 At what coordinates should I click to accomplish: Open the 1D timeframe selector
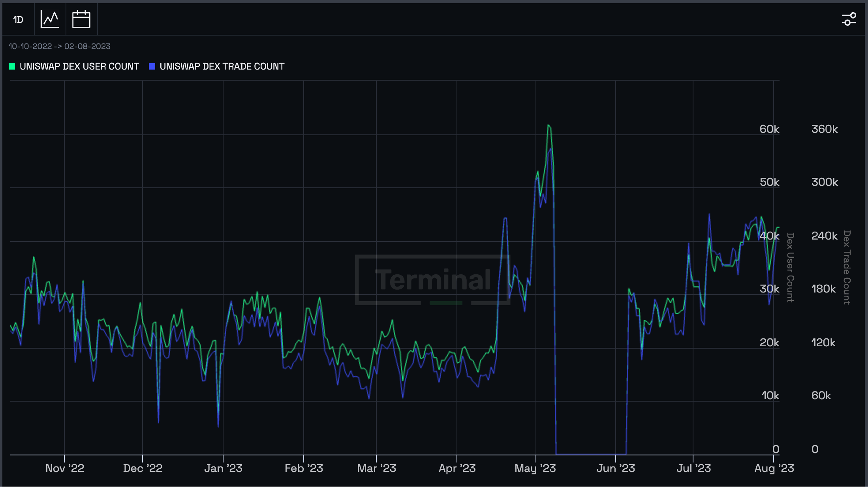(18, 19)
